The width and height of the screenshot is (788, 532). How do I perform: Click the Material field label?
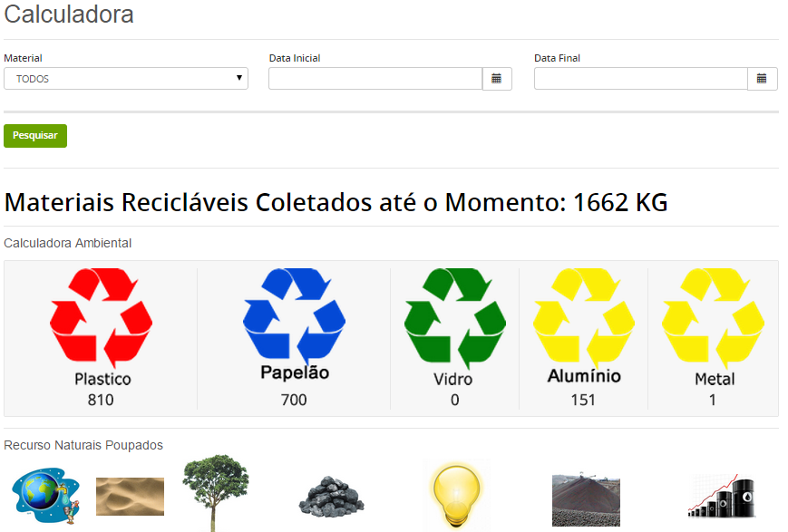point(23,58)
